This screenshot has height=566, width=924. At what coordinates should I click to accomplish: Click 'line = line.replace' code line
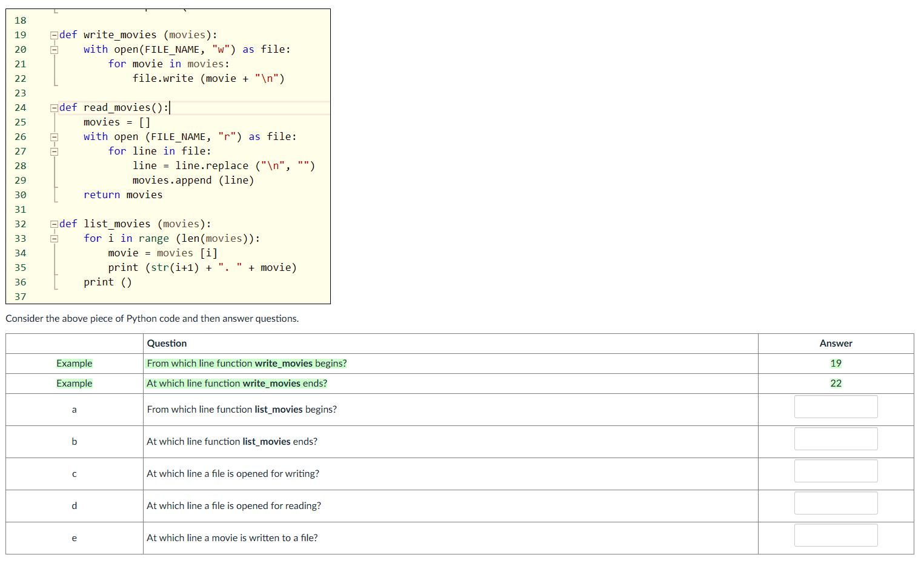[224, 166]
